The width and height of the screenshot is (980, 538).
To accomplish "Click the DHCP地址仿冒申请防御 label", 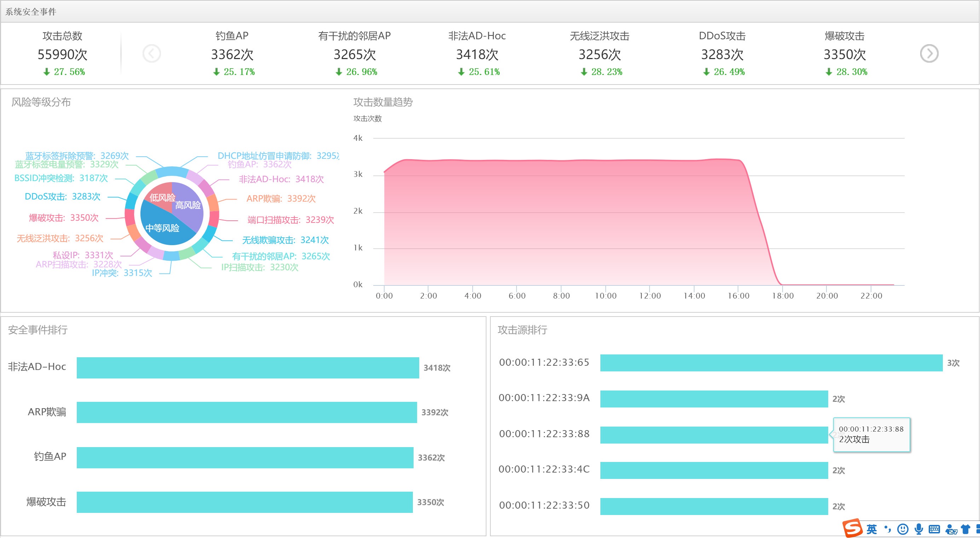I will pyautogui.click(x=278, y=156).
